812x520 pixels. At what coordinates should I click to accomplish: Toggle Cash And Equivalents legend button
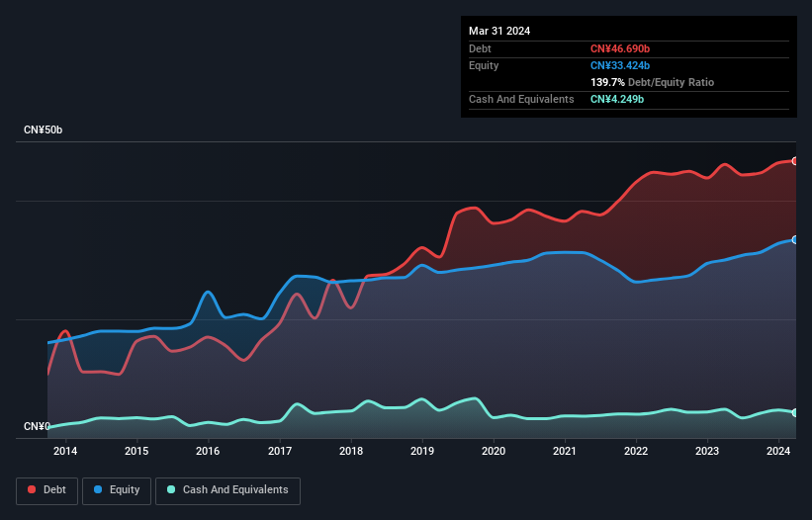tap(227, 490)
